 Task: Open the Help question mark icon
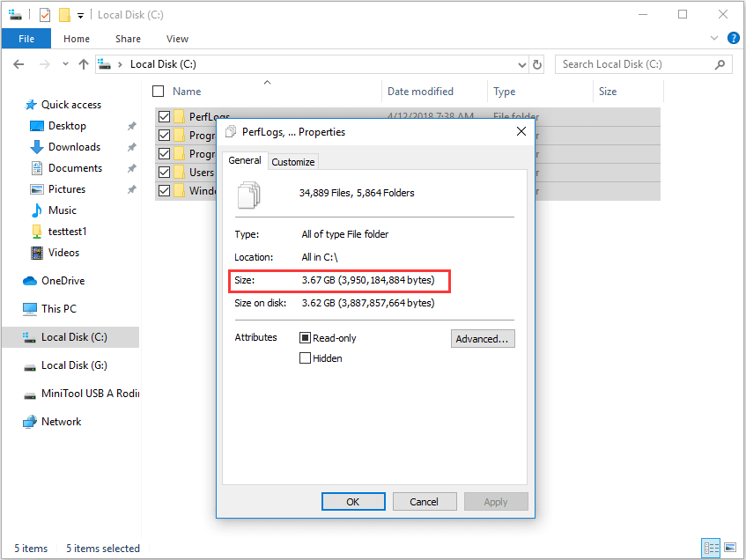[x=734, y=38]
